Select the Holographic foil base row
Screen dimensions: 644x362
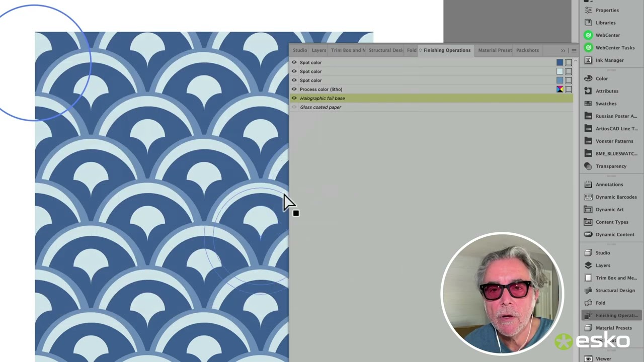click(x=431, y=99)
